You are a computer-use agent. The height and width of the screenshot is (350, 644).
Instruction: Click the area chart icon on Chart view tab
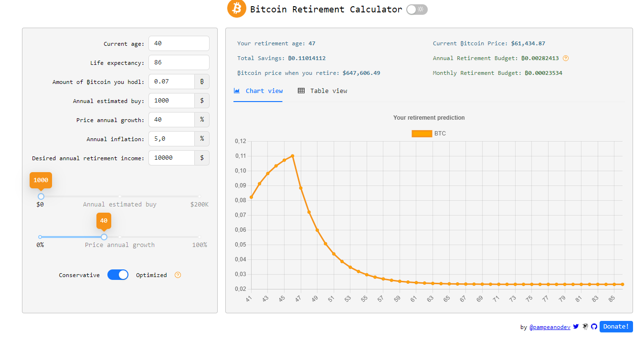coord(237,91)
